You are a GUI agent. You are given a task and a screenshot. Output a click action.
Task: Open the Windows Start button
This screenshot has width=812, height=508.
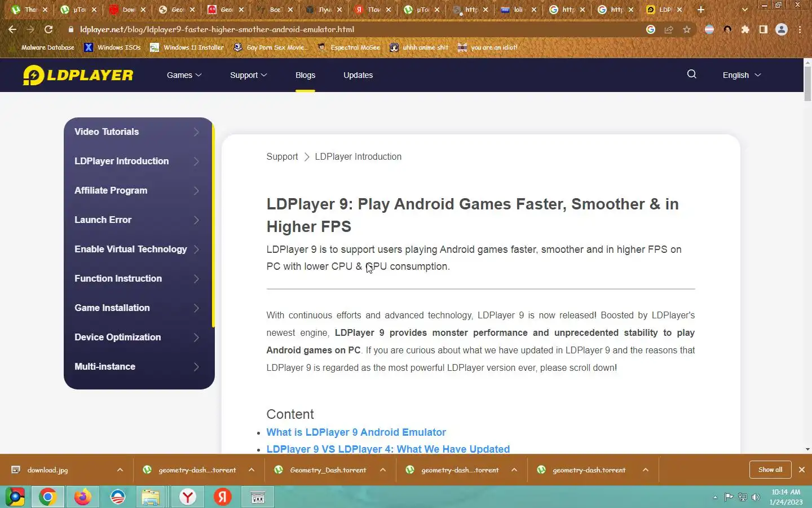point(15,497)
